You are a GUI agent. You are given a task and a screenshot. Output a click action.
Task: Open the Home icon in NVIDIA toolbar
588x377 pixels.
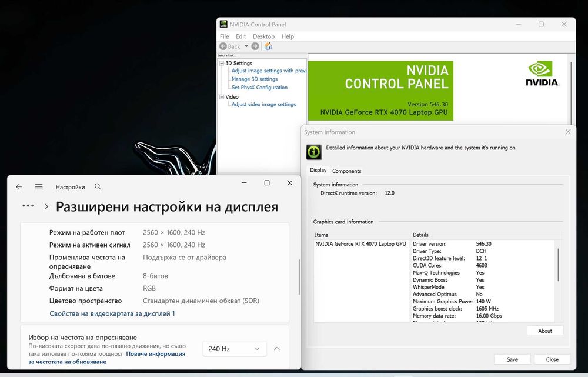[x=268, y=46]
